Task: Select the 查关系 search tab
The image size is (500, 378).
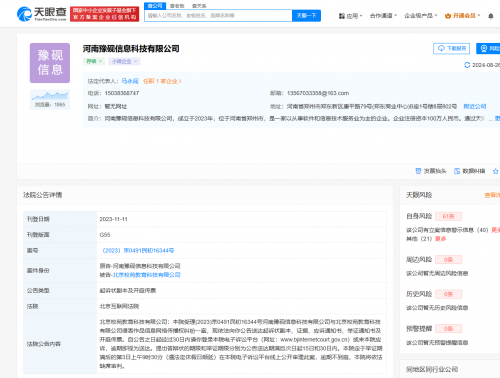Action: pyautogui.click(x=199, y=6)
